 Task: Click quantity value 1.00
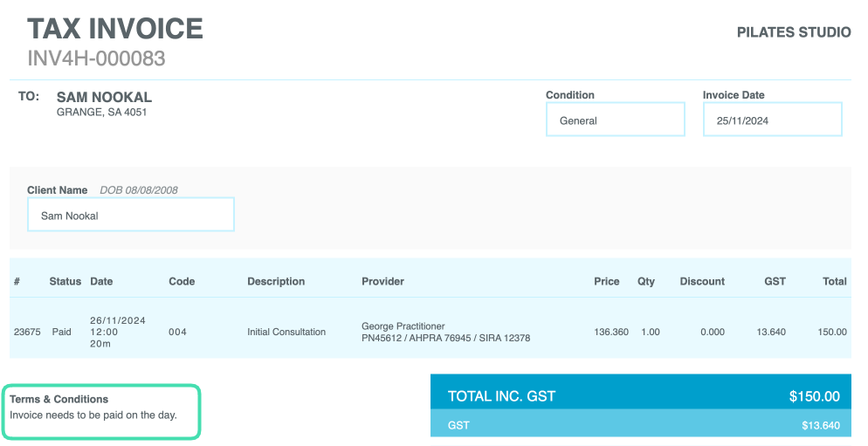coord(651,332)
